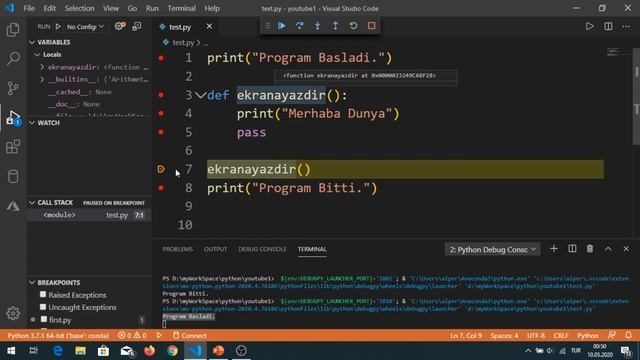The image size is (640, 360).
Task: Remove the breakpoint on line 5
Action: click(161, 132)
